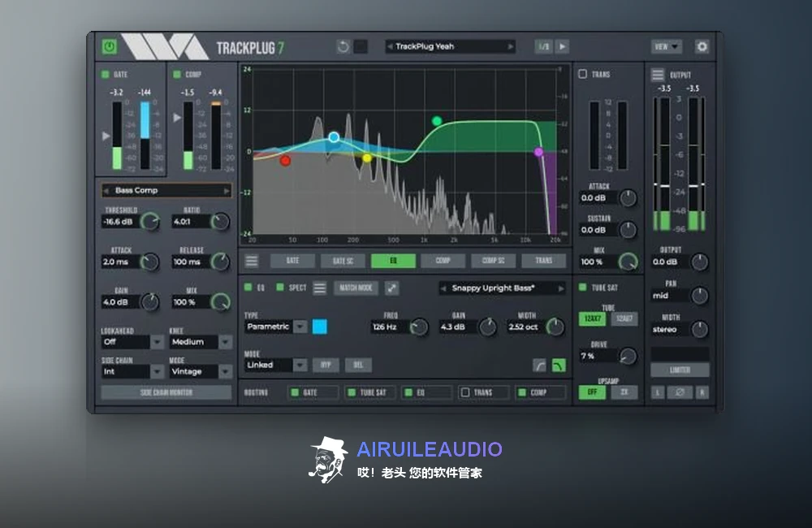This screenshot has height=528, width=812.
Task: Select the 12AU7 tube type
Action: [624, 318]
